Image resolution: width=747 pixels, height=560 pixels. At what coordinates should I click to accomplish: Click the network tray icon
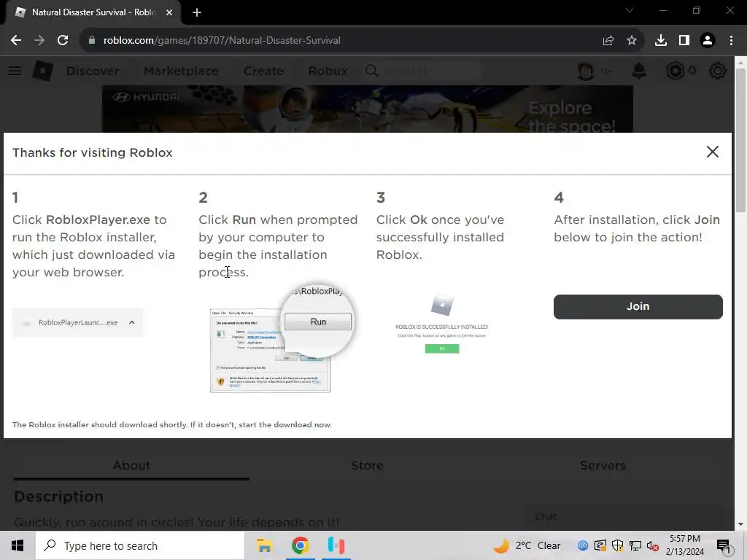coord(635,545)
